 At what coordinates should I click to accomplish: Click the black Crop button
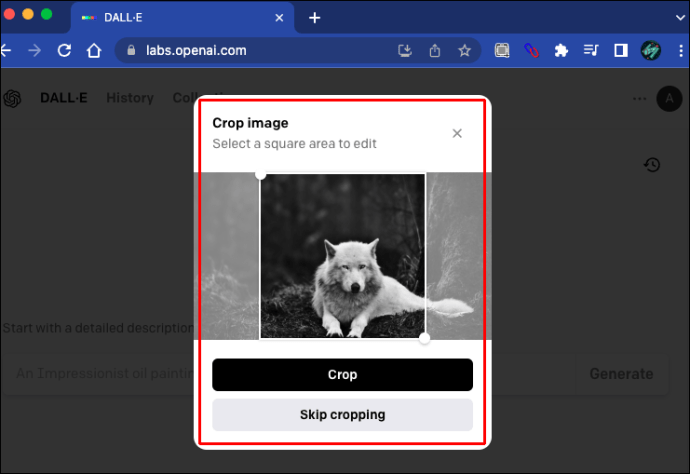point(342,375)
